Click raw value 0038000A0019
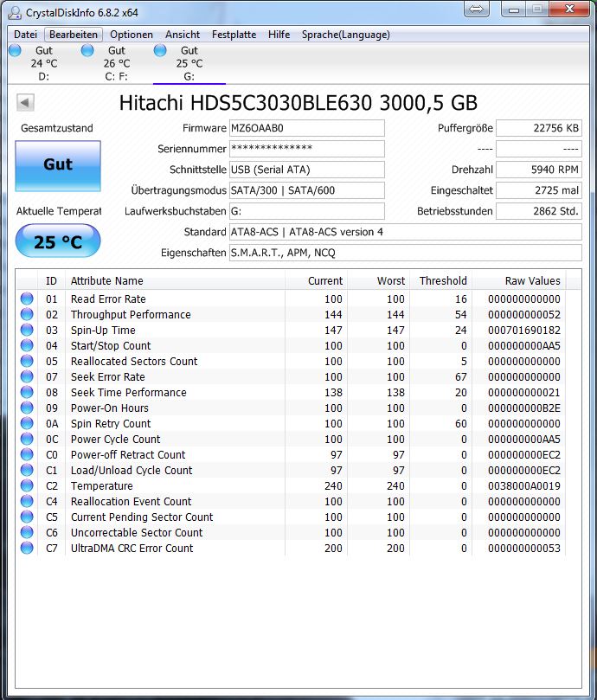Viewport: 597px width, 700px height. [x=524, y=485]
